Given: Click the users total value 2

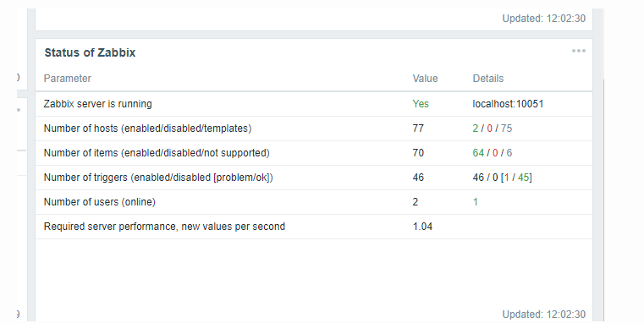Looking at the screenshot, I should 416,202.
